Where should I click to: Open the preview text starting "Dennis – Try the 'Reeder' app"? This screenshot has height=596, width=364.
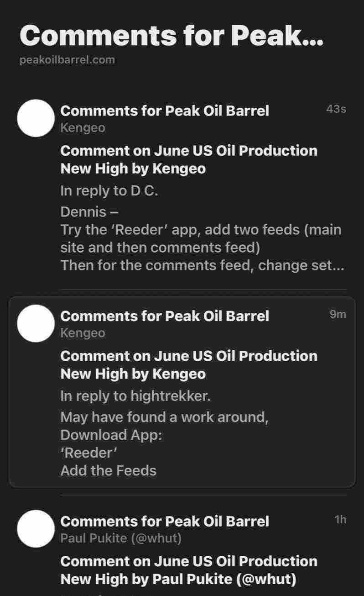tap(201, 238)
